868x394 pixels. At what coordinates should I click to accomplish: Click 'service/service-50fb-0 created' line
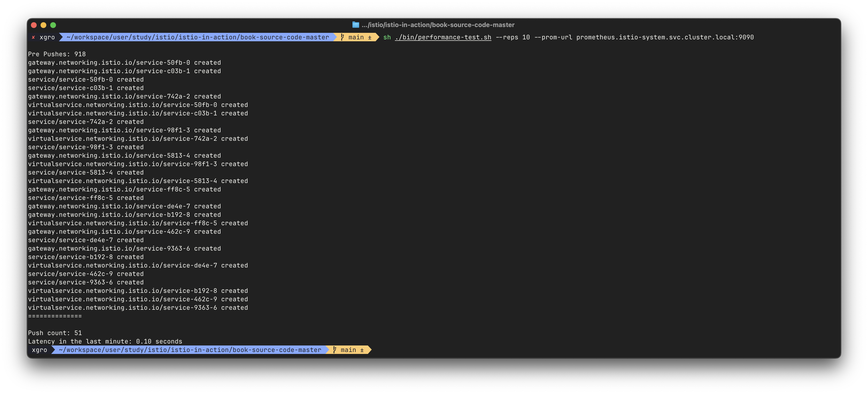point(86,79)
